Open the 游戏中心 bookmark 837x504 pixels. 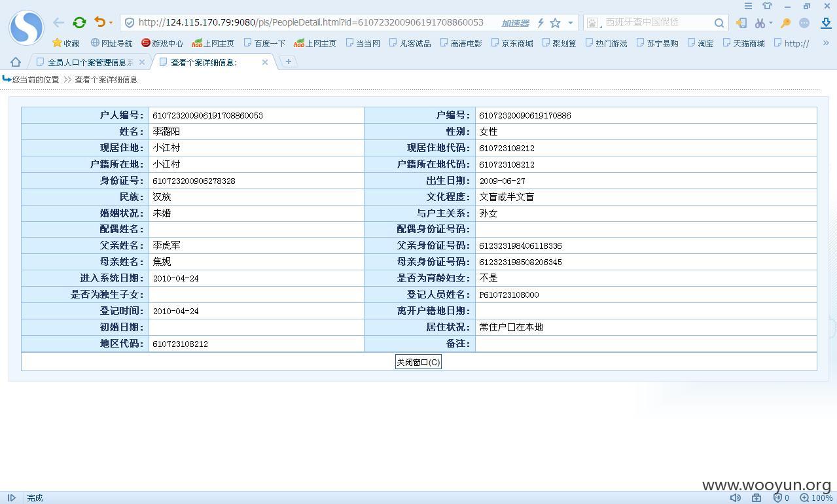pos(162,43)
